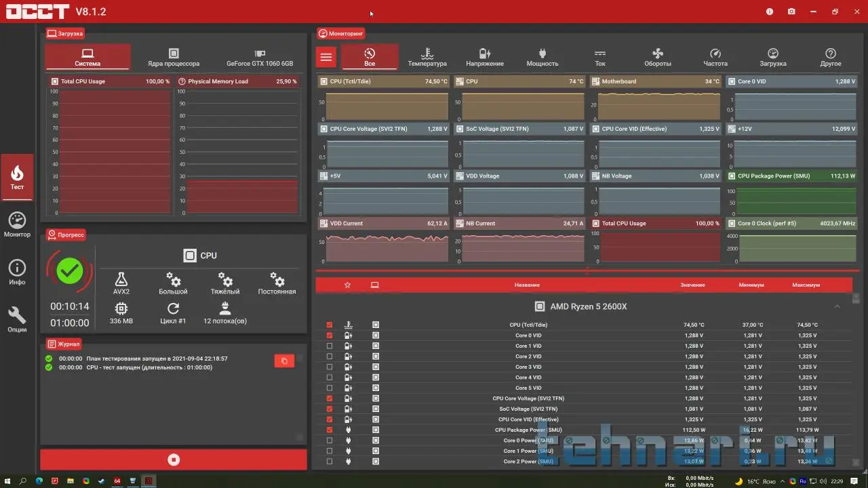Filter monitoring by Температура
Image resolution: width=868 pixels, height=488 pixels.
click(427, 57)
